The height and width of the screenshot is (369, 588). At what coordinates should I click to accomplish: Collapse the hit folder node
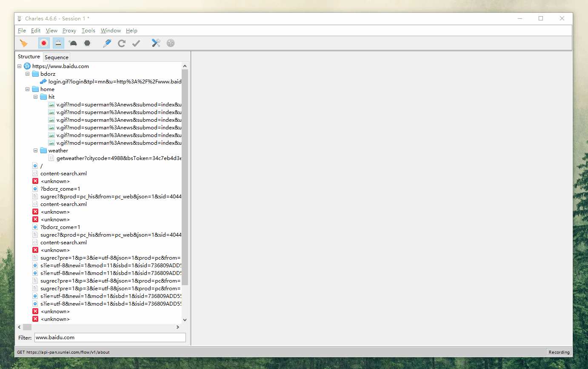coord(36,97)
